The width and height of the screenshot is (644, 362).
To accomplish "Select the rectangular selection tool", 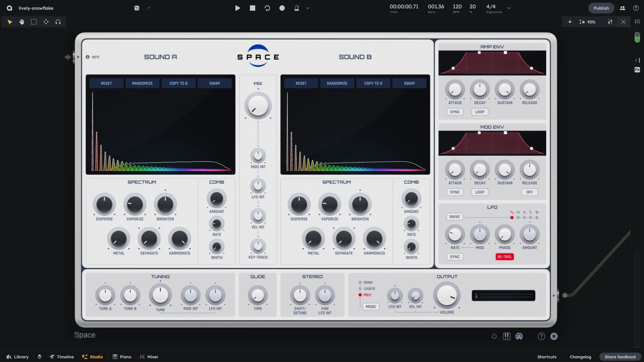I will click(34, 21).
